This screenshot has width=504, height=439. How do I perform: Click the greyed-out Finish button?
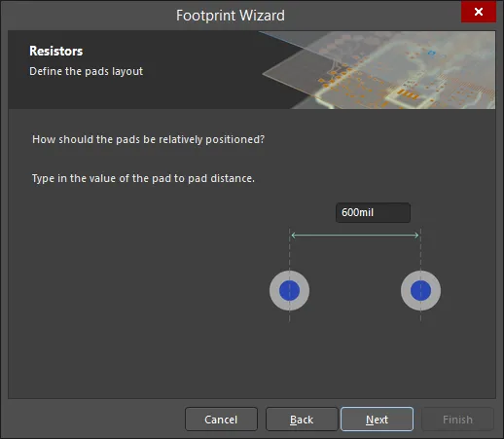[457, 420]
